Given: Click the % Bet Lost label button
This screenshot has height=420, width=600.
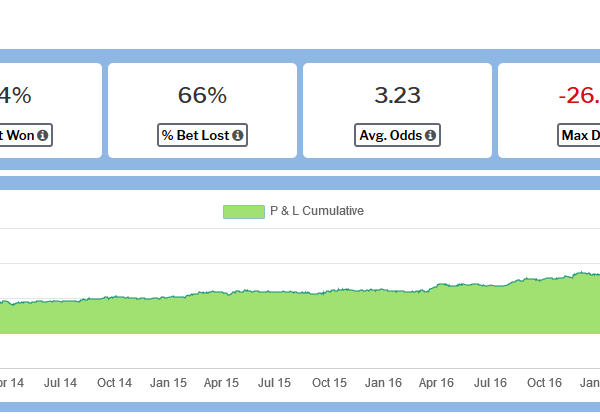Looking at the screenshot, I should coord(202,135).
